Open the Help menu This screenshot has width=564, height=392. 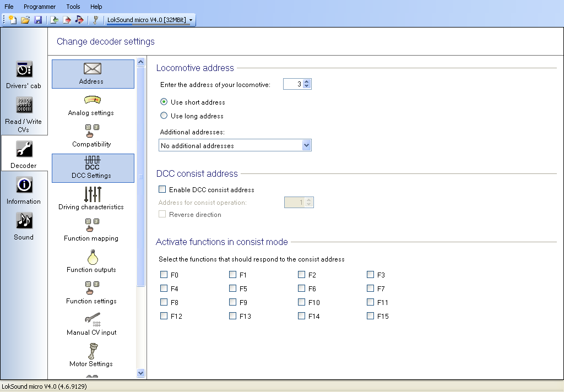[x=96, y=7]
